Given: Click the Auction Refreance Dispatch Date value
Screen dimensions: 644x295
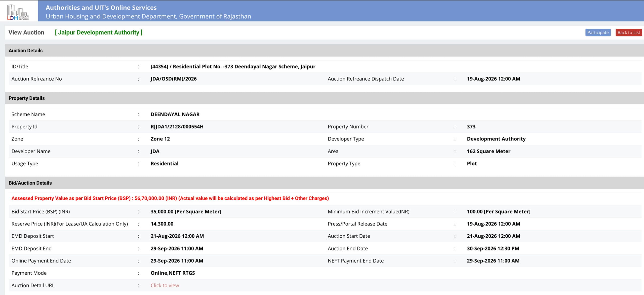Looking at the screenshot, I should tap(494, 79).
